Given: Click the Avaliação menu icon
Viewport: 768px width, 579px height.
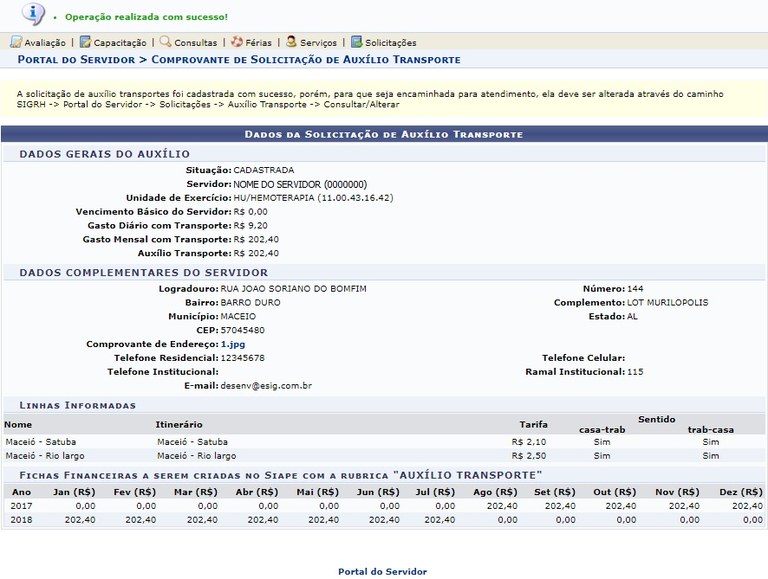Looking at the screenshot, I should point(16,42).
